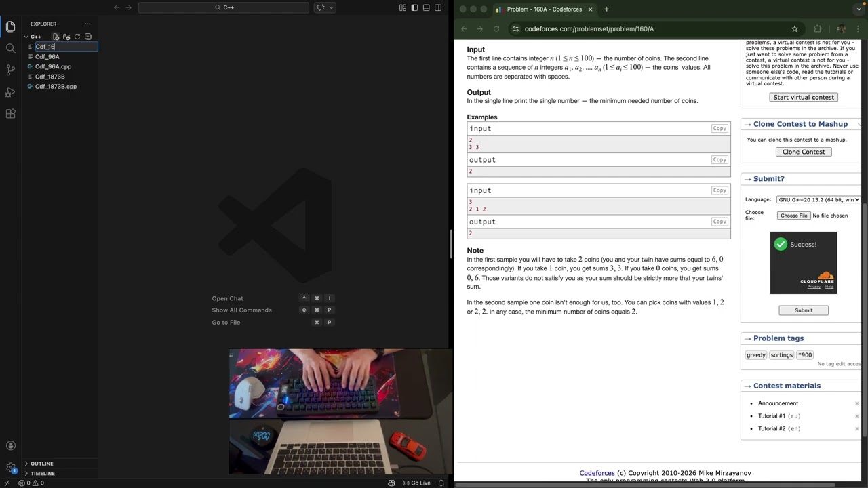This screenshot has width=868, height=488.
Task: Close the Codeforces browser tab
Action: tap(590, 9)
